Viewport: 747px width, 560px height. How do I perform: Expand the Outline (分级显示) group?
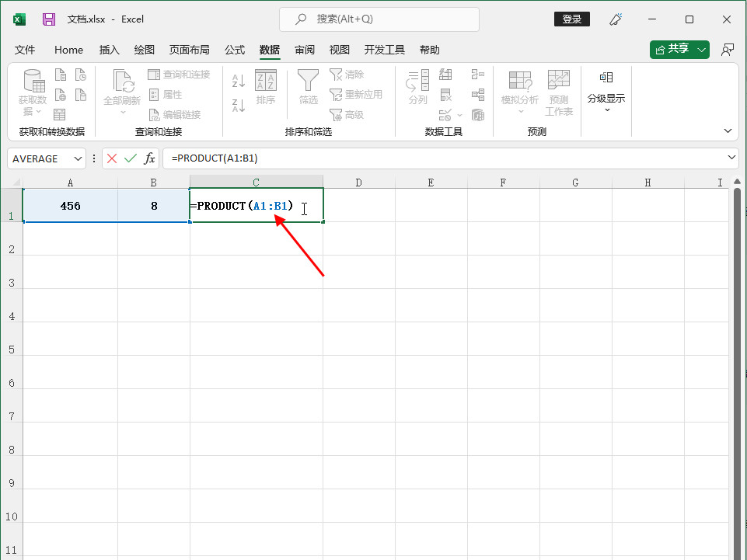tap(606, 93)
